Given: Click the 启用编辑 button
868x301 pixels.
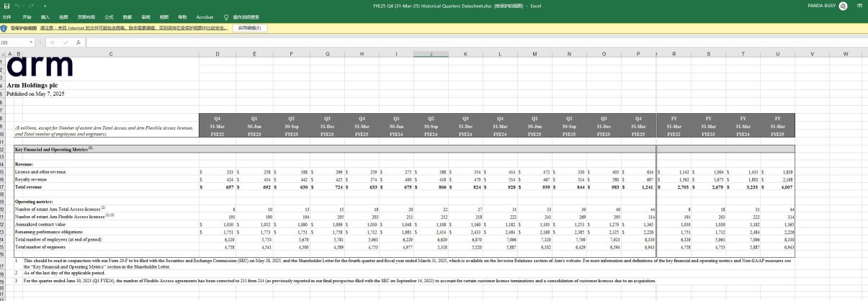Looking at the screenshot, I should [249, 28].
